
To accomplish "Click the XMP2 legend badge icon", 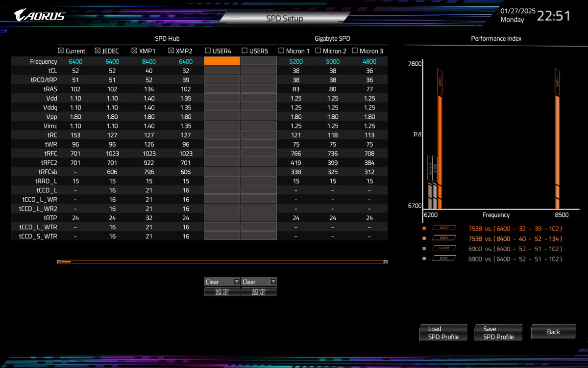I will pos(444,228).
